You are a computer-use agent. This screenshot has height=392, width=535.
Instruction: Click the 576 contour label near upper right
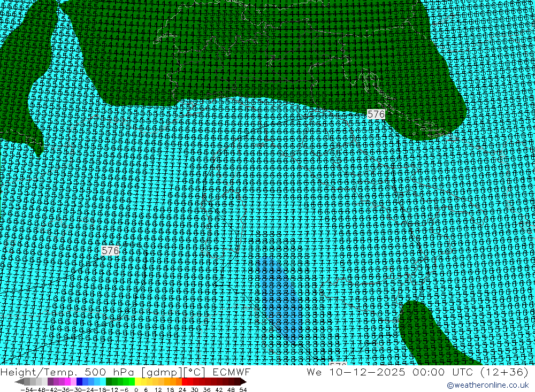376,114
